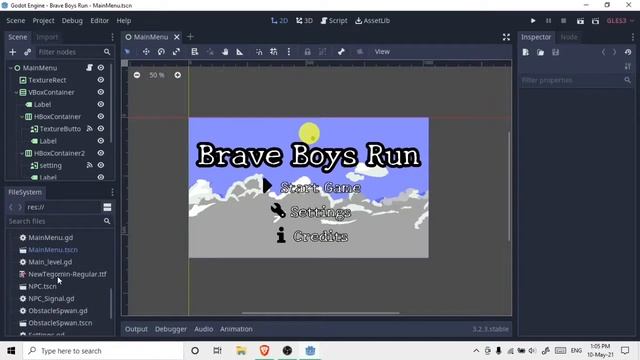Open signal icon on TextureButto node

pos(89,129)
